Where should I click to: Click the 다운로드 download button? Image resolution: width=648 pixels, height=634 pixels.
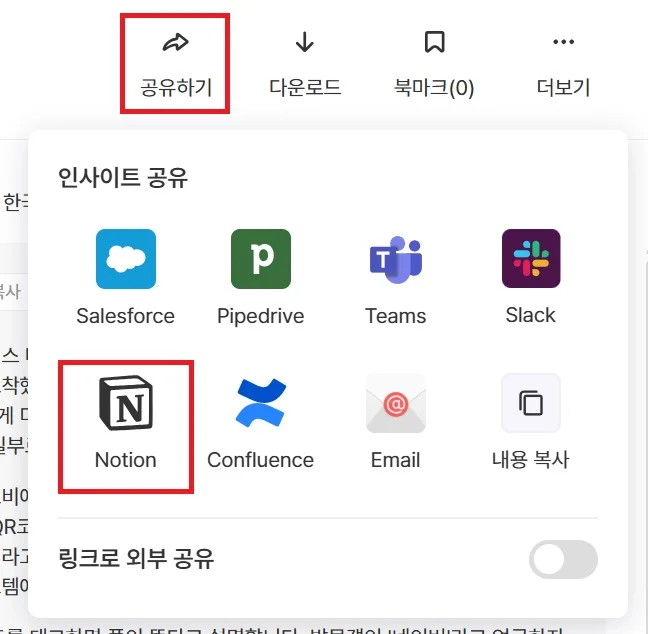point(305,64)
